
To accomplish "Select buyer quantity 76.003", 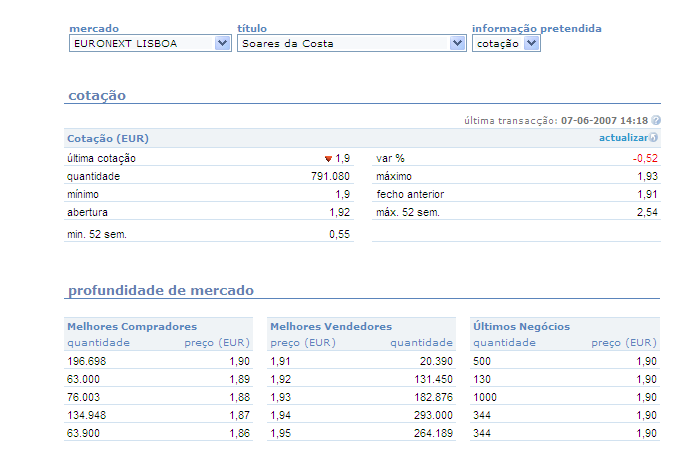I will click(83, 397).
